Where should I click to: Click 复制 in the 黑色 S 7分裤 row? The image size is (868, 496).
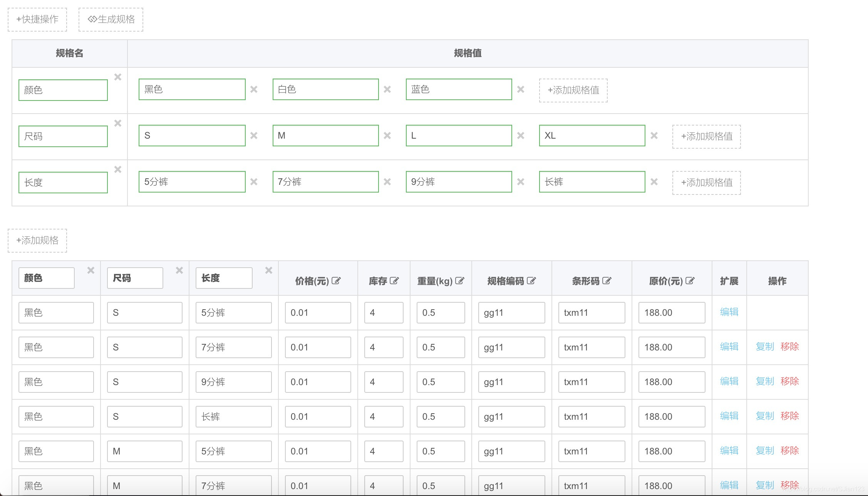(x=764, y=347)
